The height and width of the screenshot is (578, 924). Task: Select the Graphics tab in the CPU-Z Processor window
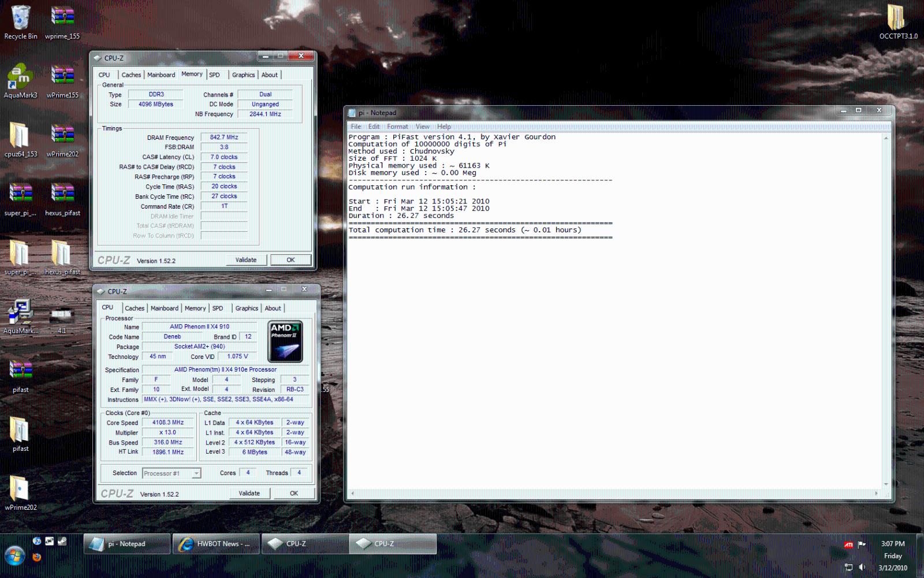click(x=247, y=309)
